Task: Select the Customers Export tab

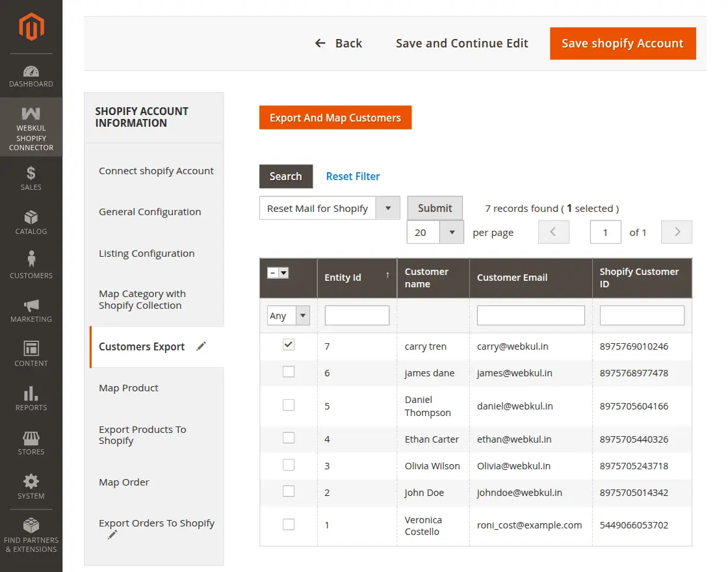Action: pyautogui.click(x=142, y=347)
